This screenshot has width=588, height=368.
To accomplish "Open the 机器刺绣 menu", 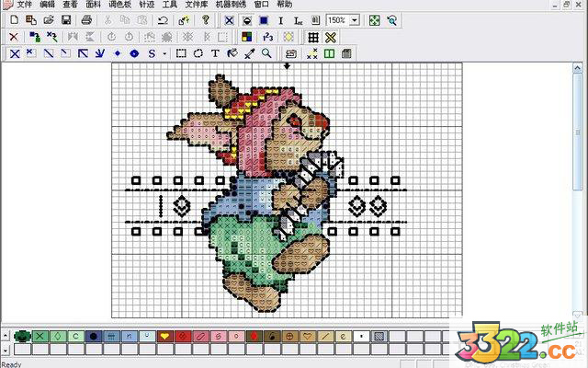I will 231,5.
